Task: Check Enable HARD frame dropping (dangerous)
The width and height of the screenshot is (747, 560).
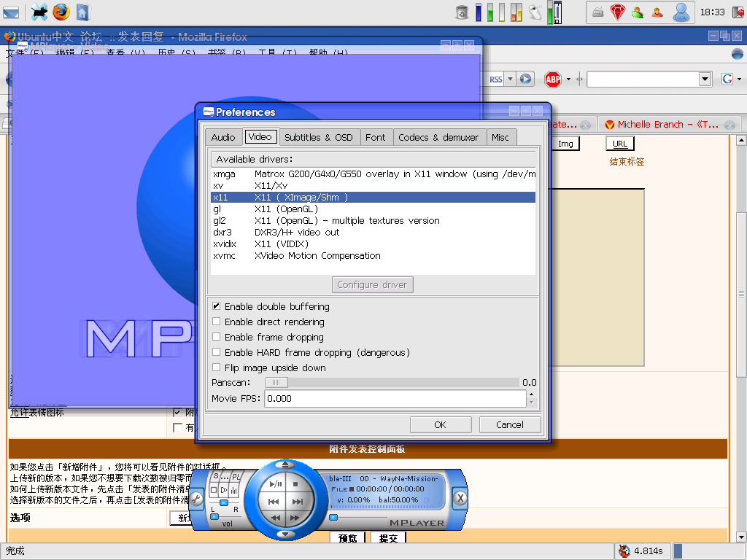Action: point(216,352)
